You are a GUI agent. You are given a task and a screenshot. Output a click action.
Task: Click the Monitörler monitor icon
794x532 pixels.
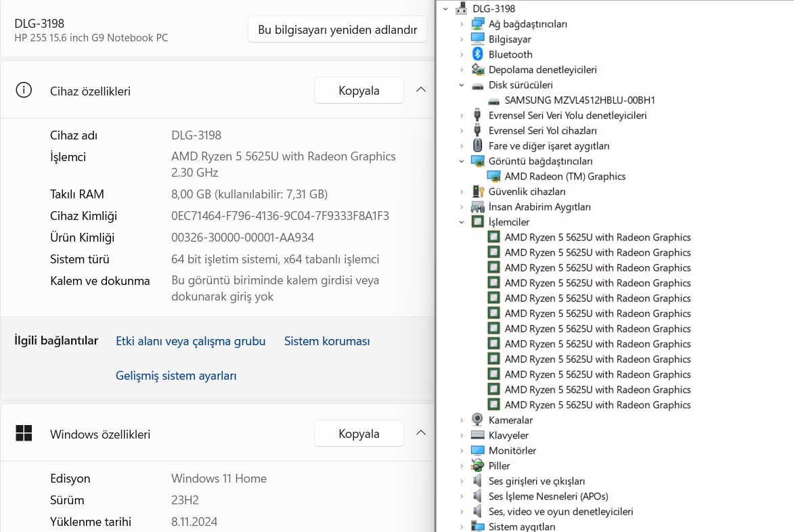(x=477, y=451)
